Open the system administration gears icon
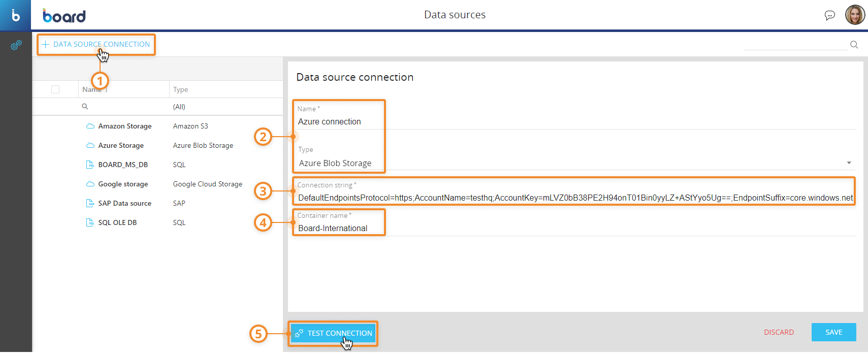The height and width of the screenshot is (353, 868). point(16,45)
